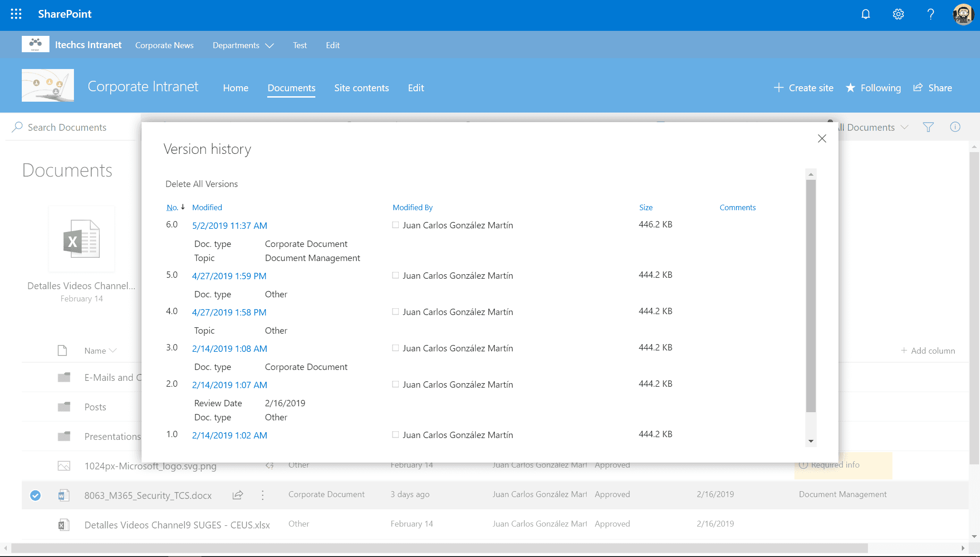Deselect the 8063_M365_Security_TCS.docx row checkmark
The image size is (980, 557).
coord(35,495)
